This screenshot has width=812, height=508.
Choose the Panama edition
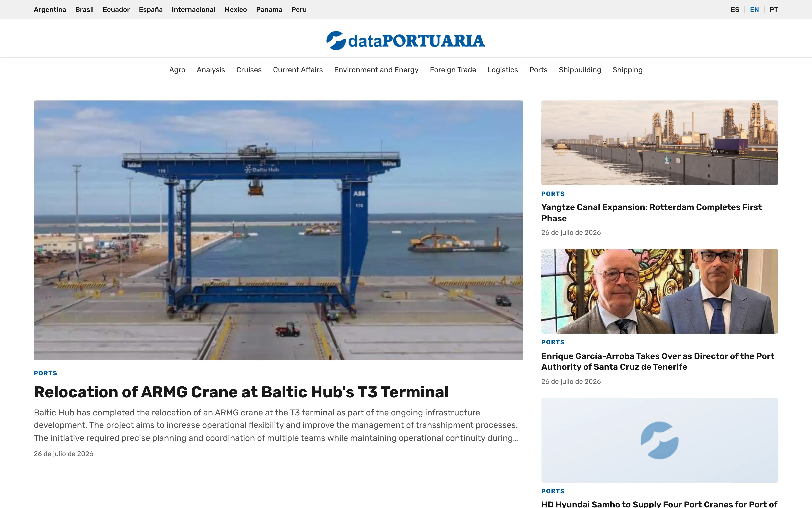click(269, 9)
